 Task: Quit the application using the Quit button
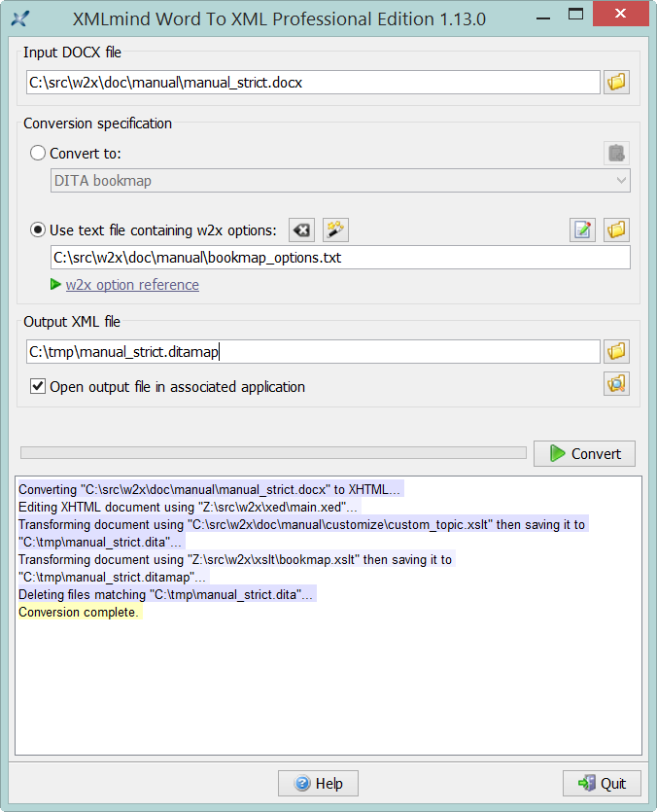pyautogui.click(x=602, y=784)
